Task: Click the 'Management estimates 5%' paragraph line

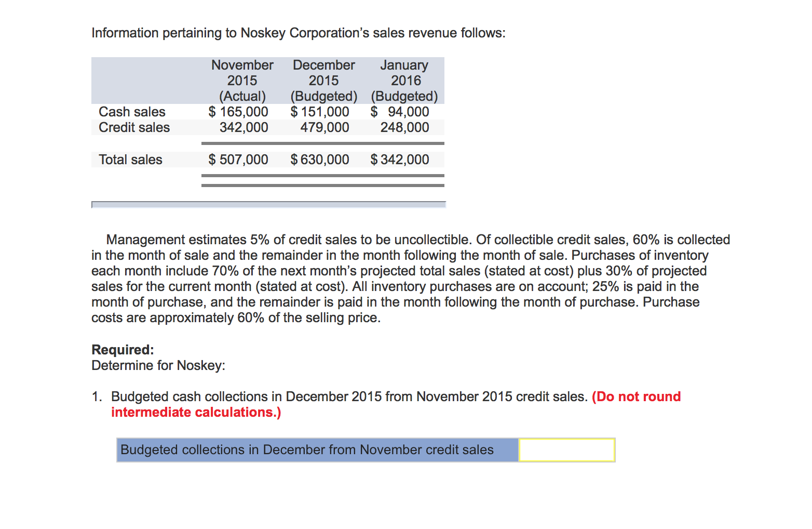Action: pyautogui.click(x=418, y=240)
